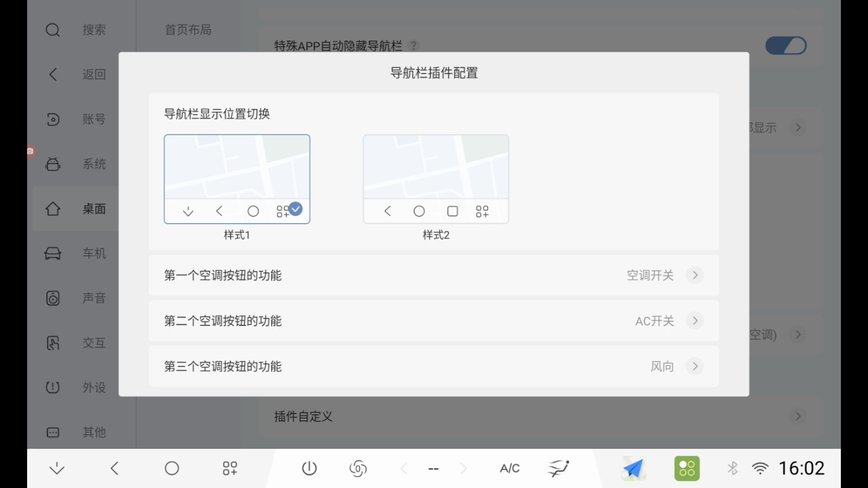Image resolution: width=868 pixels, height=488 pixels.
Task: Open the 显示 row chevron behind dialog
Action: point(798,127)
